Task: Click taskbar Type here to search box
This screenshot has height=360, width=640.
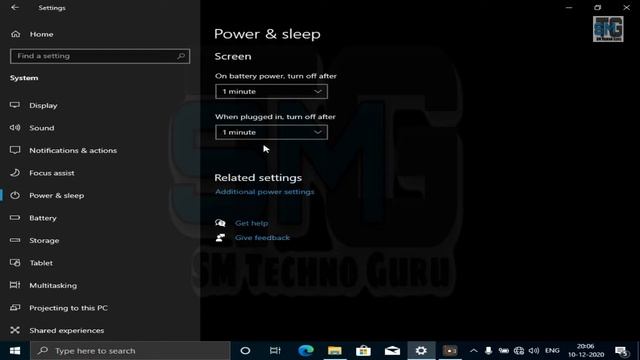Action: tap(130, 351)
